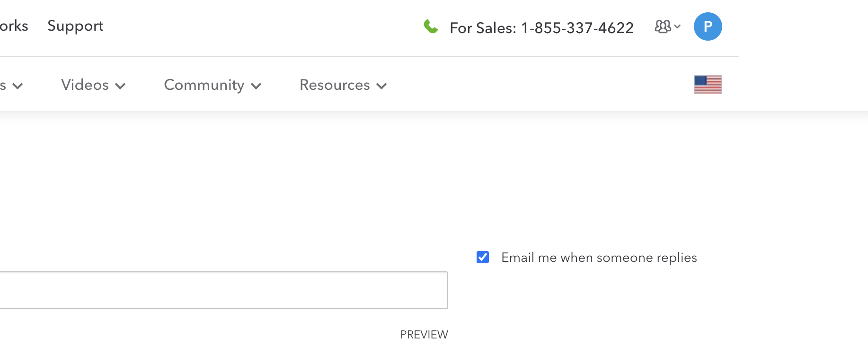Click the chevron beside Resources
This screenshot has height=346, width=868.
point(381,86)
